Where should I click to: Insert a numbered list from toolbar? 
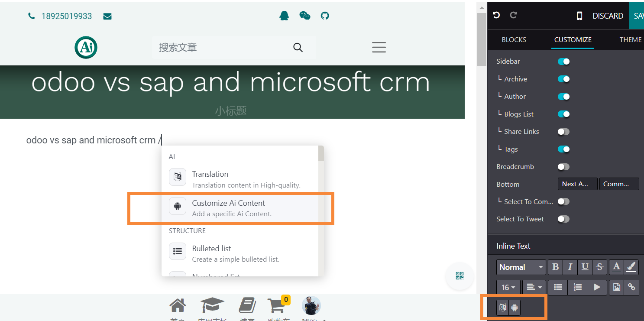click(x=577, y=287)
